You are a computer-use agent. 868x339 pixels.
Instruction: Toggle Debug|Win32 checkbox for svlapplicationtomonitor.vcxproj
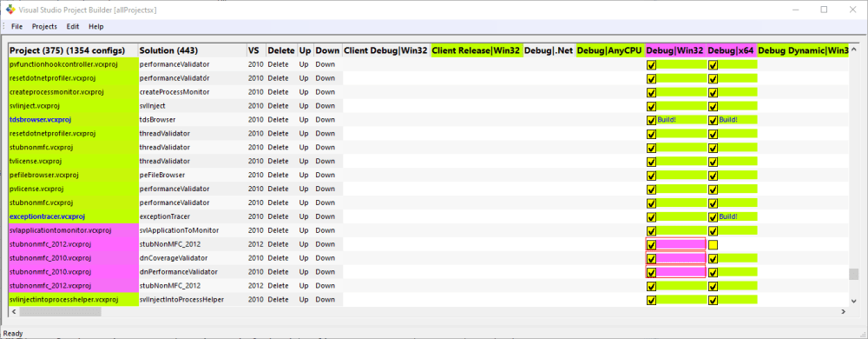(x=651, y=230)
